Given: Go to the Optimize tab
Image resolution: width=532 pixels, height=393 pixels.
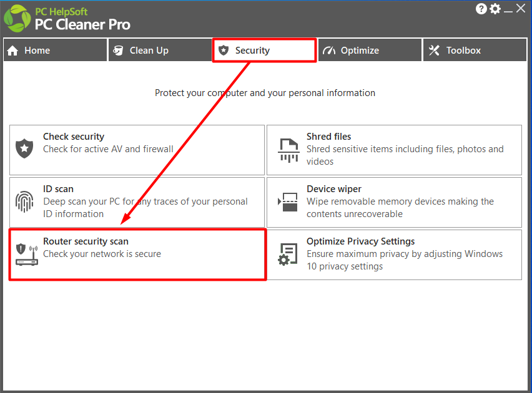Looking at the screenshot, I should pyautogui.click(x=370, y=50).
